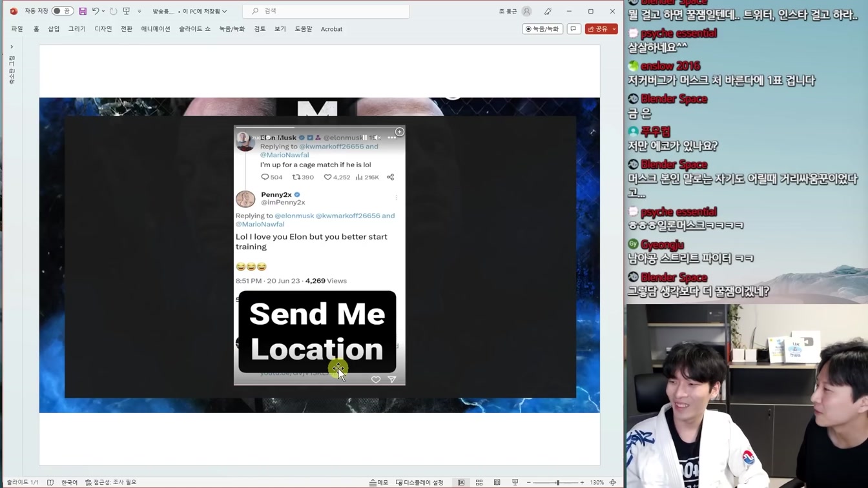Open the 파일 (File) menu

coord(17,29)
